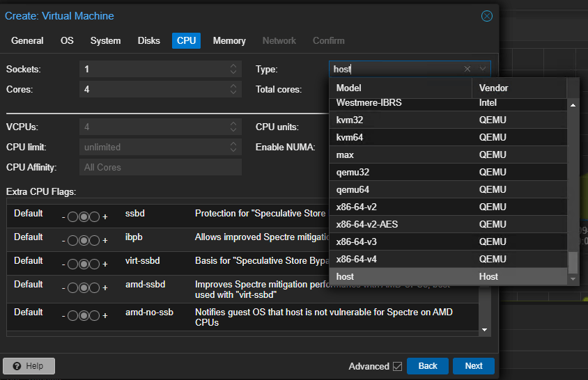The height and width of the screenshot is (380, 588).
Task: Increase Sockets with the up spinner
Action: 233,65
